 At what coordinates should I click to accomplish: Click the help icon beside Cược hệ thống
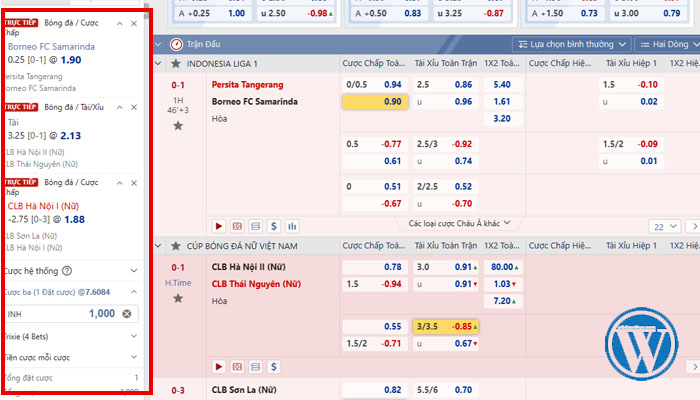(x=67, y=271)
